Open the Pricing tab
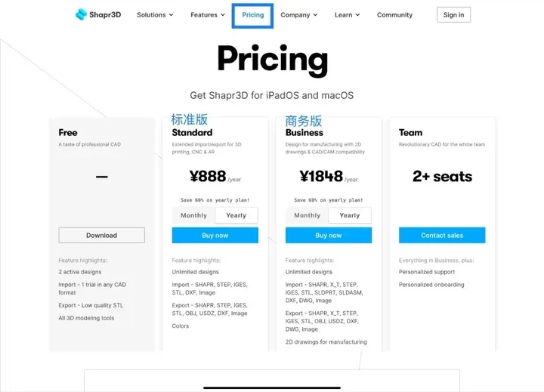Screen dimensions: 544x392 (253, 15)
